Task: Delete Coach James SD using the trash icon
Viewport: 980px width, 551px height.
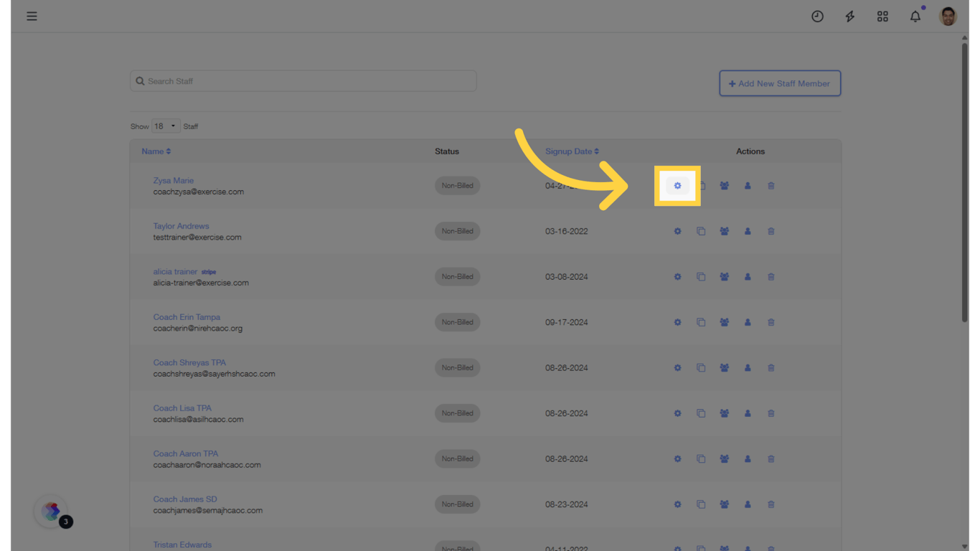Action: tap(771, 504)
